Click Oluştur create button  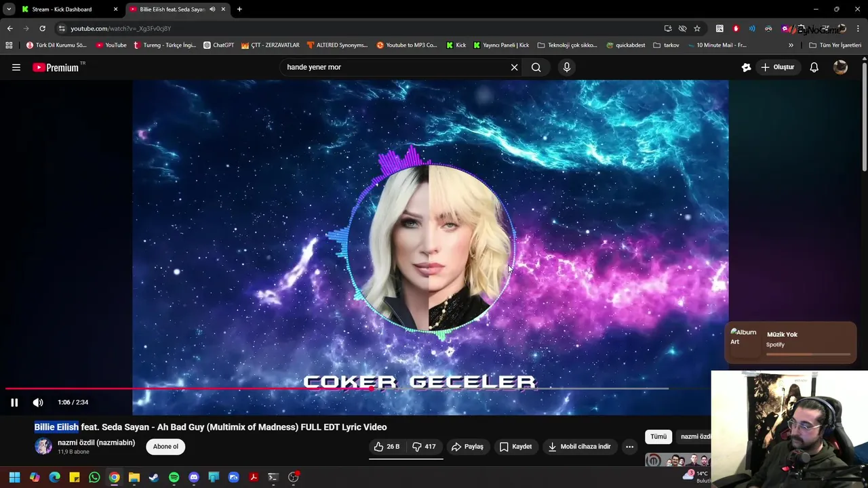[x=777, y=67]
